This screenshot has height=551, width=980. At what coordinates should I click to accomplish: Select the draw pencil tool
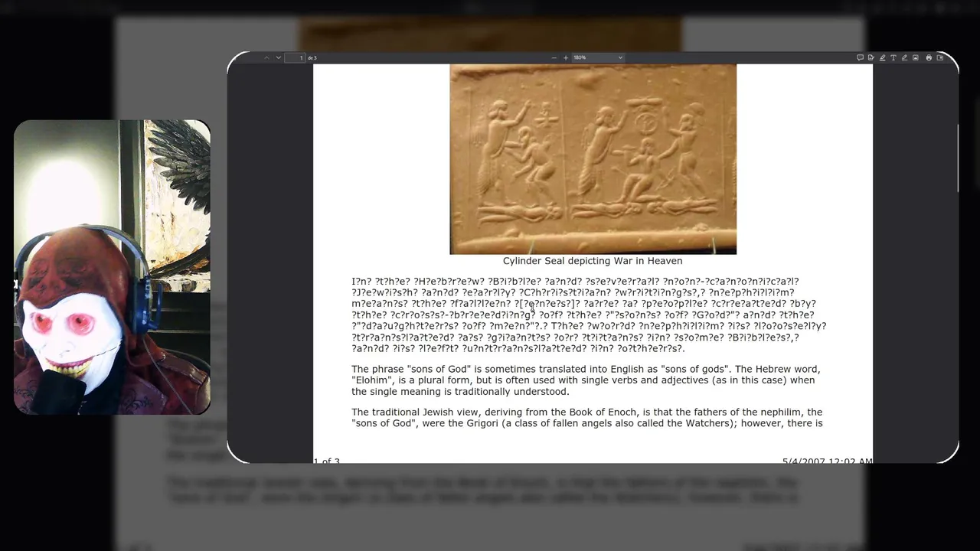[x=904, y=57]
